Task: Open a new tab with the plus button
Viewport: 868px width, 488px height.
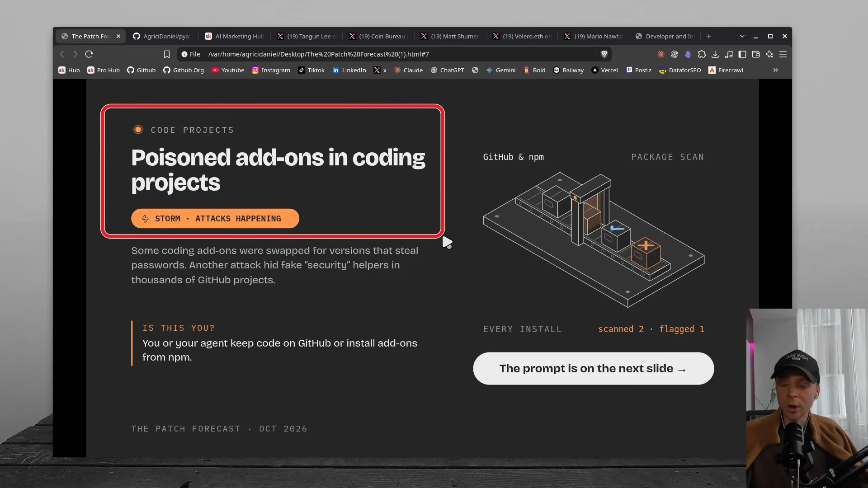Action: click(709, 36)
